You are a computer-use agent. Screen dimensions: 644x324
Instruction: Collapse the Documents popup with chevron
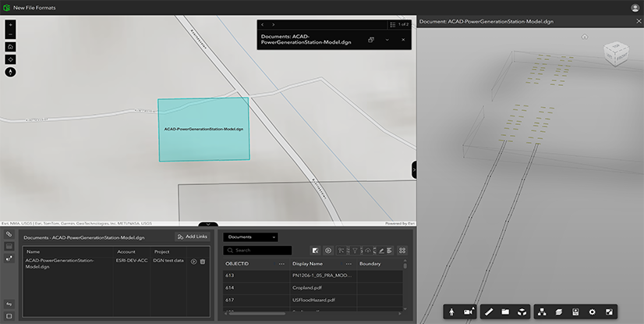[x=387, y=40]
